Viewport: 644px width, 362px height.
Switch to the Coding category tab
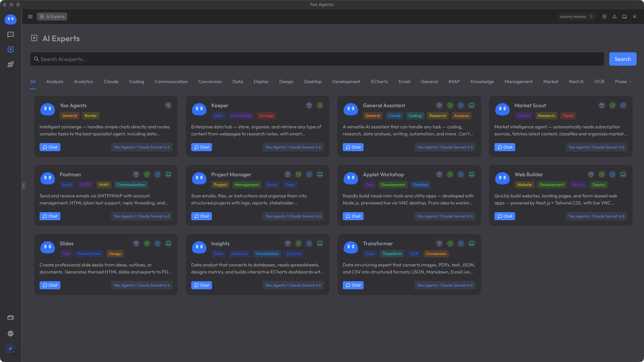[x=137, y=81]
